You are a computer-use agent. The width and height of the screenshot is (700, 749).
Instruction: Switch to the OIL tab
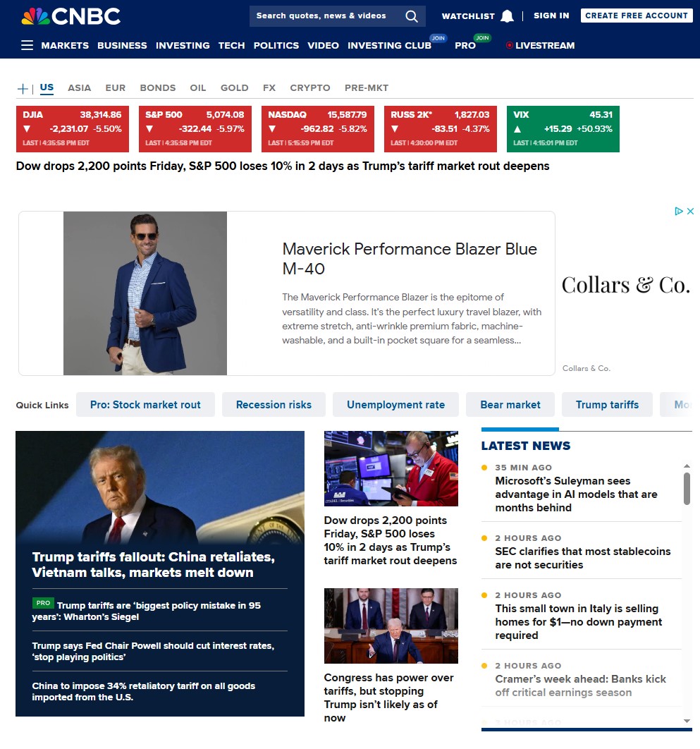(x=198, y=88)
